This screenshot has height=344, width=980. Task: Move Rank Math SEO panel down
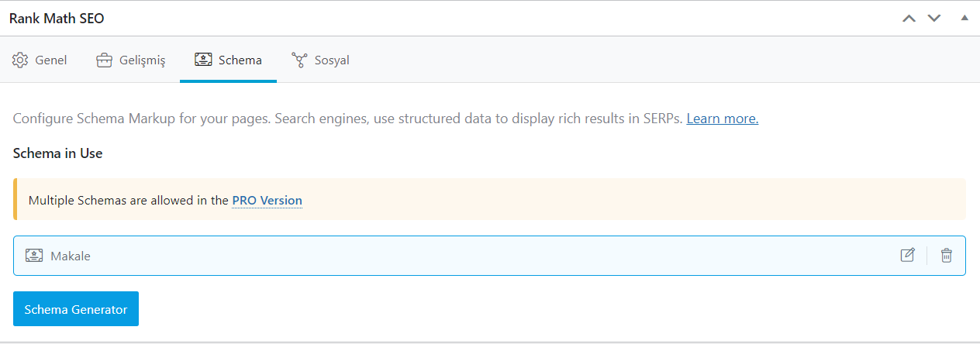(934, 18)
